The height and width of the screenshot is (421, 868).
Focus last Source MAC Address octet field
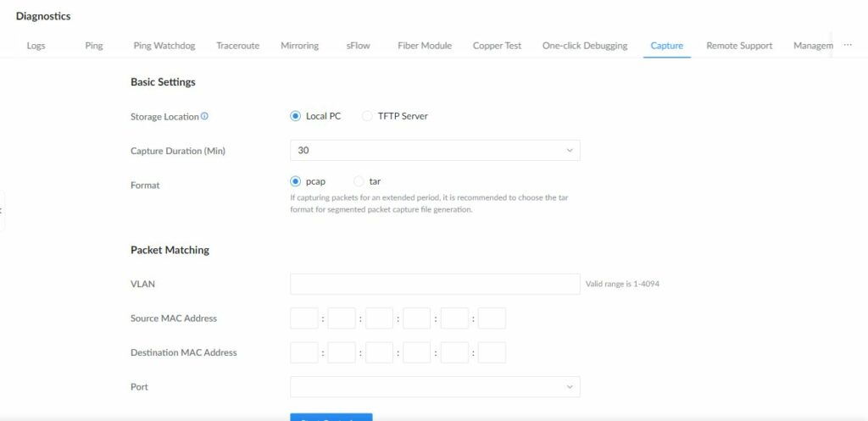pos(492,319)
